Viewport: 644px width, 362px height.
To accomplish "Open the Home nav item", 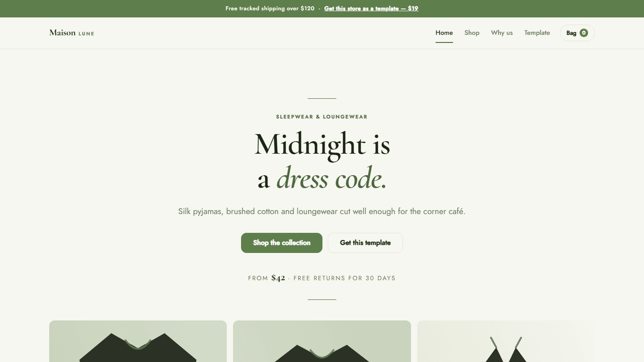I will (444, 33).
